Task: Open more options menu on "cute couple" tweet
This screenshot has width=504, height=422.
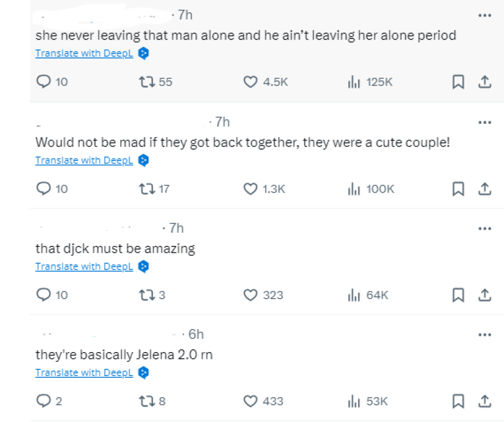Action: tap(485, 122)
